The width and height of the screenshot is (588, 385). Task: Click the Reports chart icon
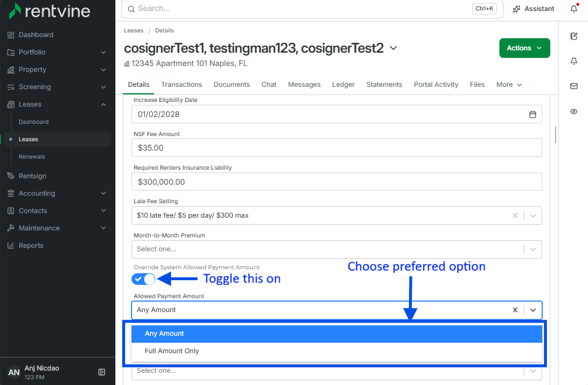(x=11, y=245)
